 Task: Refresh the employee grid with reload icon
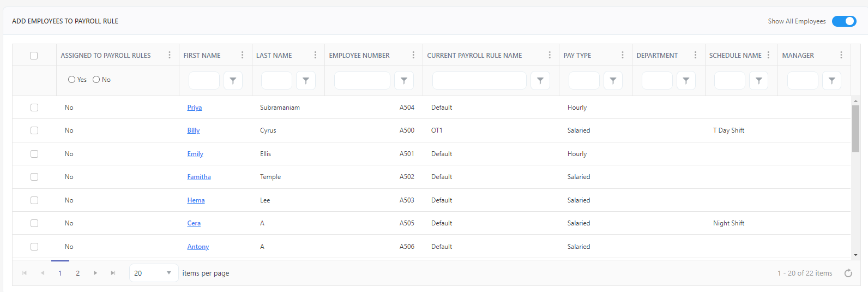tap(848, 273)
